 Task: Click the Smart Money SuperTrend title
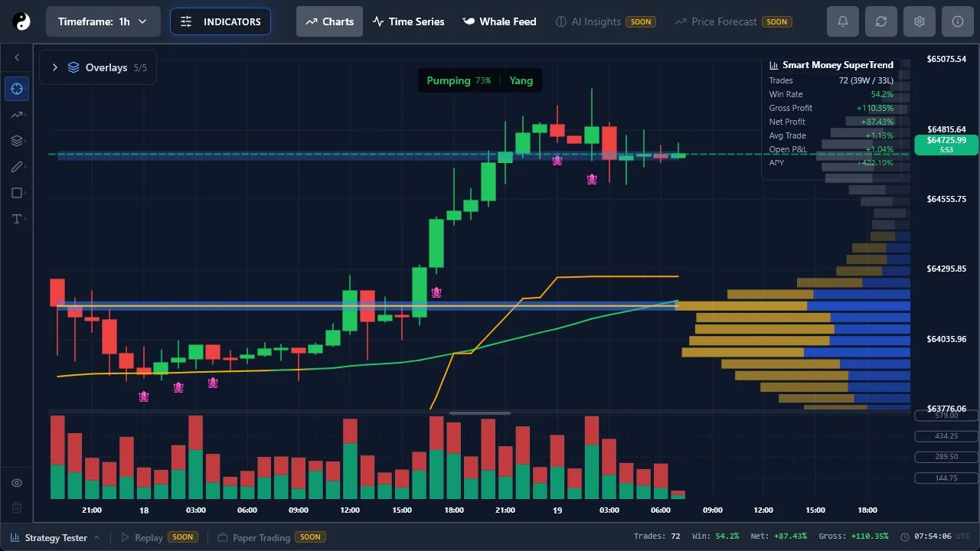coord(838,65)
